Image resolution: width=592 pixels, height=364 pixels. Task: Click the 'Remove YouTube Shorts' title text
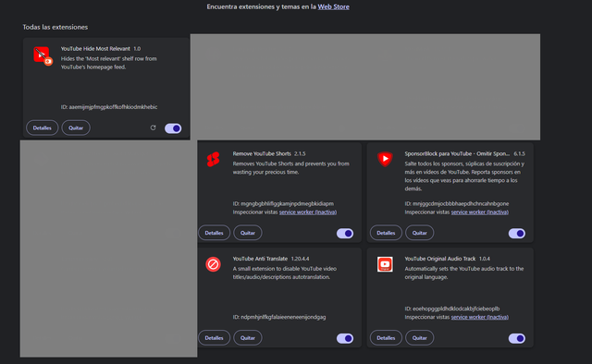coord(262,153)
